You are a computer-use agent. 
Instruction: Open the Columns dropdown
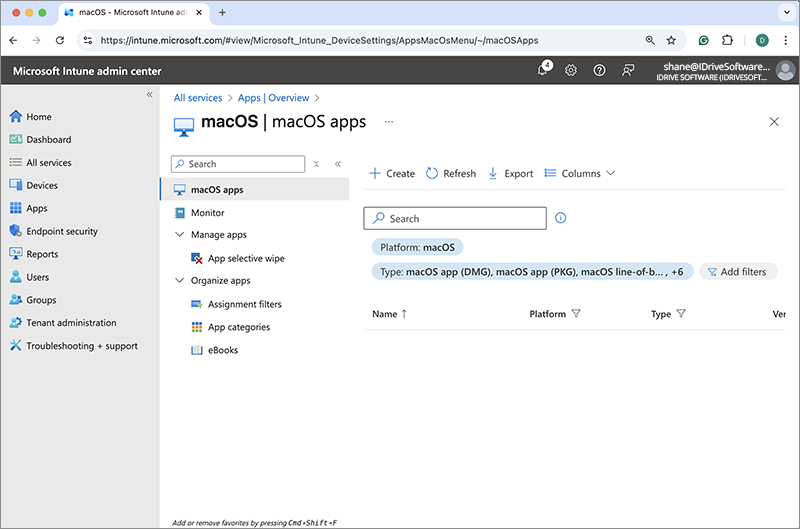tap(580, 173)
